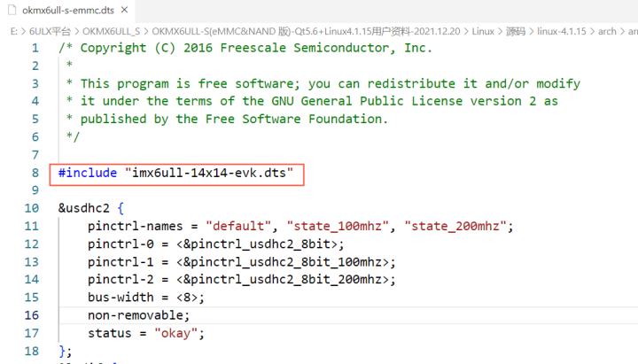The image size is (638, 364).
Task: Select the okmx6ull-s-emmc.dts editor tab
Action: coord(67,11)
